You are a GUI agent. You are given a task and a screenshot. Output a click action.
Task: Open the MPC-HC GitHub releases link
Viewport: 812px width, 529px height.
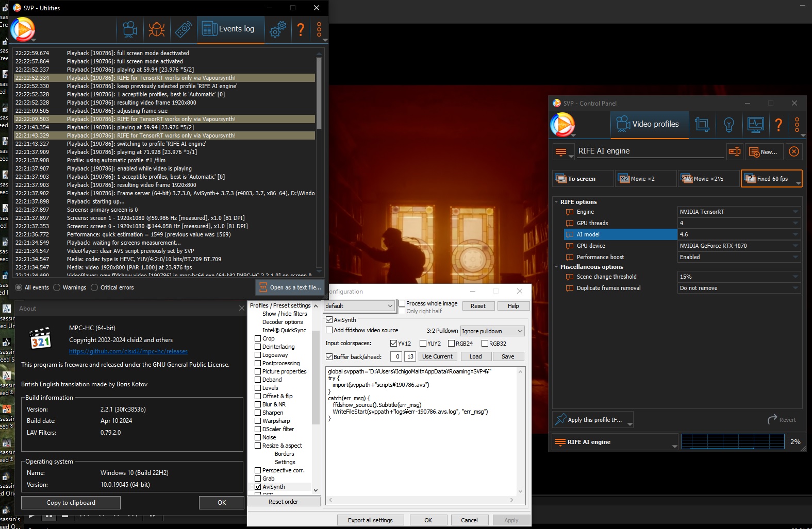(x=128, y=351)
